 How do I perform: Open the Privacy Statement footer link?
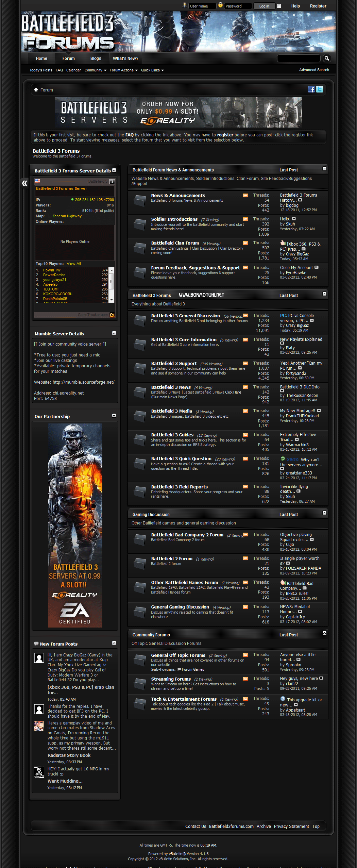click(291, 826)
